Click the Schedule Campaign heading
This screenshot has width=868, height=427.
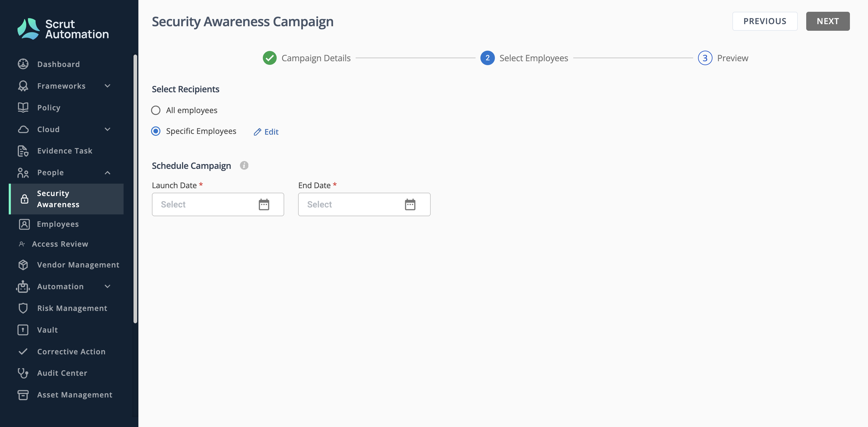tap(191, 166)
